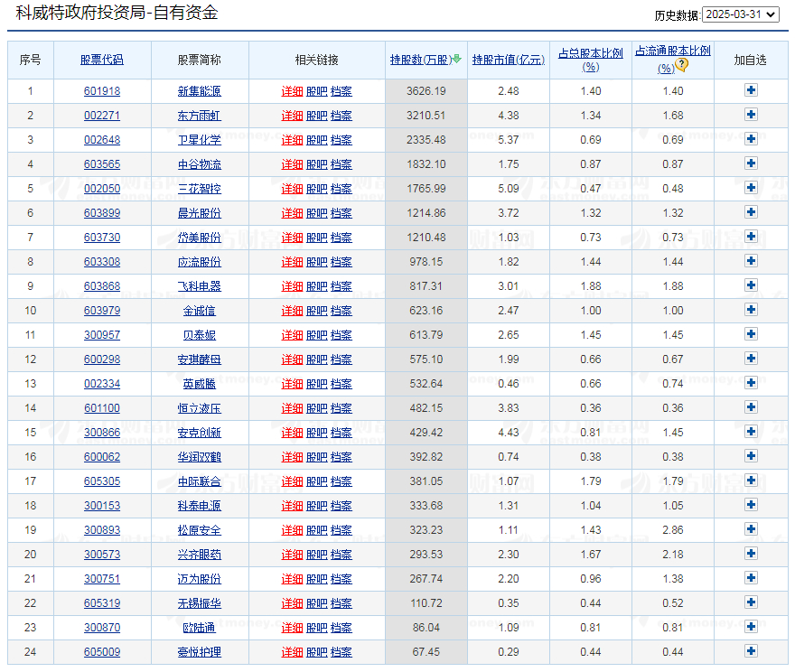The height and width of the screenshot is (672, 795).
Task: Add 新集能源 to watchlist via plus icon
Action: pyautogui.click(x=751, y=91)
